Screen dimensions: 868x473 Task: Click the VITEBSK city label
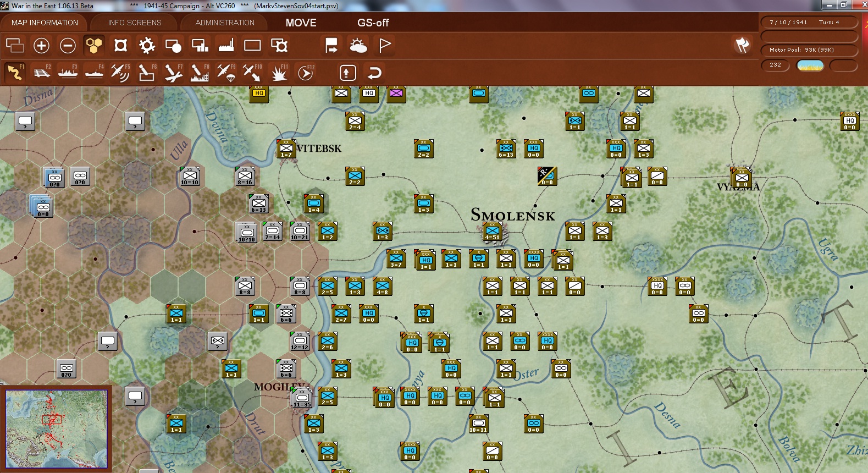click(319, 148)
